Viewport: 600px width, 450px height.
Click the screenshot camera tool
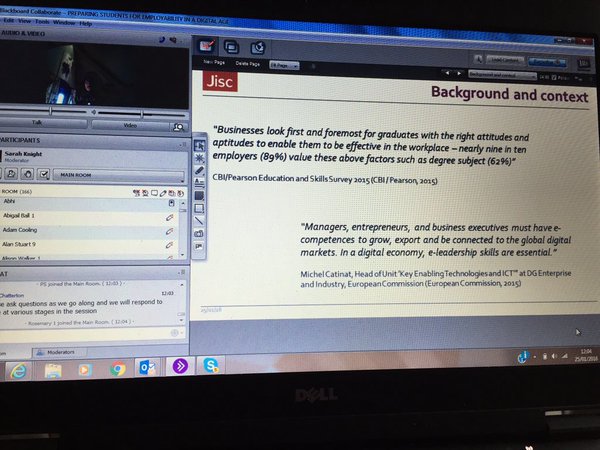tap(199, 233)
